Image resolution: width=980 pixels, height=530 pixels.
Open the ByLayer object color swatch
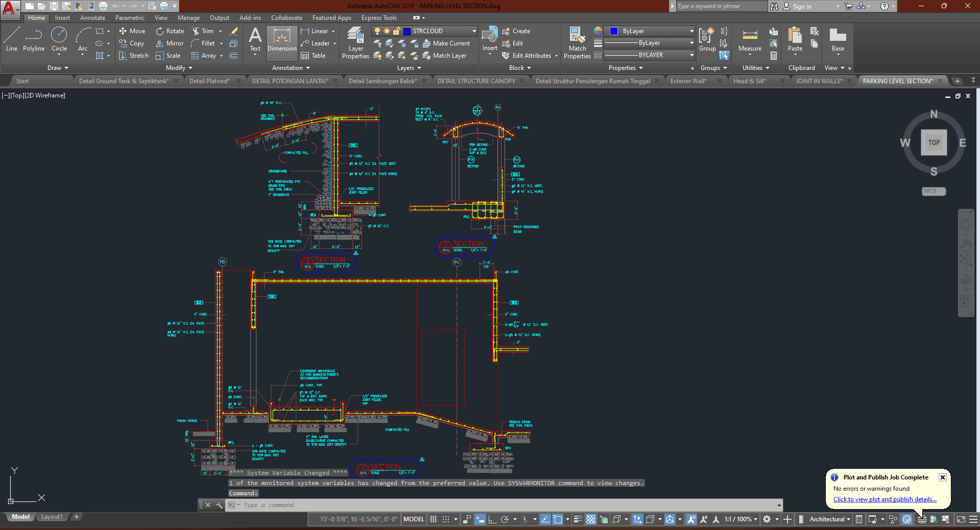tap(614, 31)
